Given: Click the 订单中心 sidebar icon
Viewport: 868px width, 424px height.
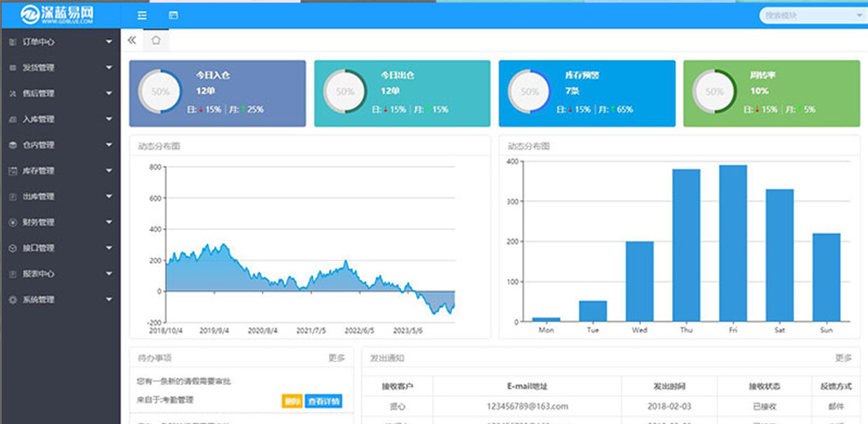Looking at the screenshot, I should pos(13,42).
